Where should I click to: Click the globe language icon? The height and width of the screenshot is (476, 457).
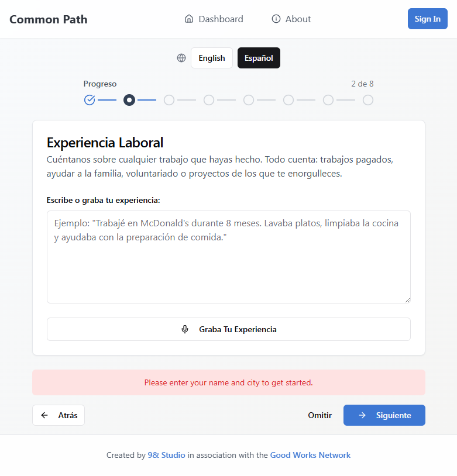tap(181, 57)
